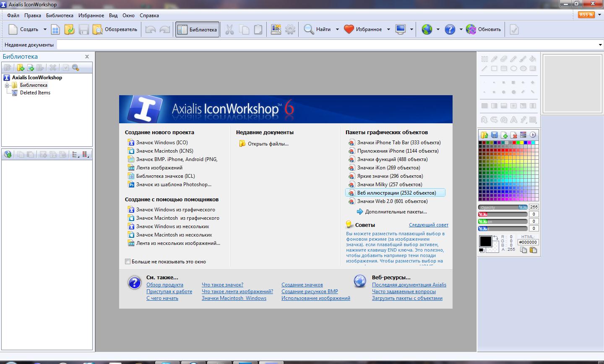This screenshot has height=364, width=604.
Task: Expand the Библиотека tree node
Action: (7, 85)
